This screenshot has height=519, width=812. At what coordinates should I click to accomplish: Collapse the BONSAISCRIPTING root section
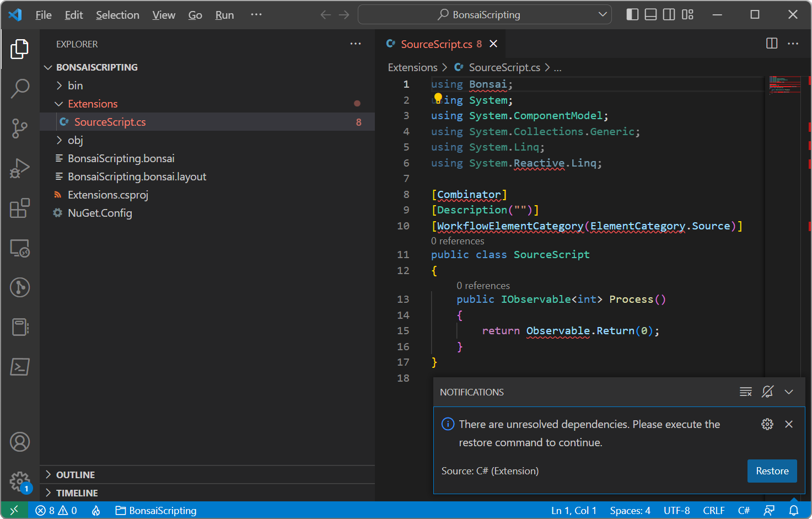coord(207,67)
